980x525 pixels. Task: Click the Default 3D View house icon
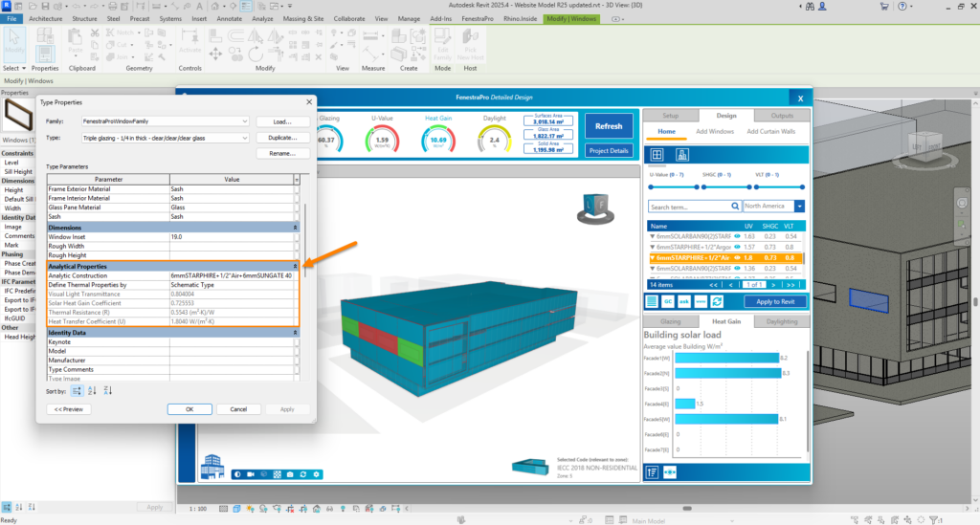[214, 6]
